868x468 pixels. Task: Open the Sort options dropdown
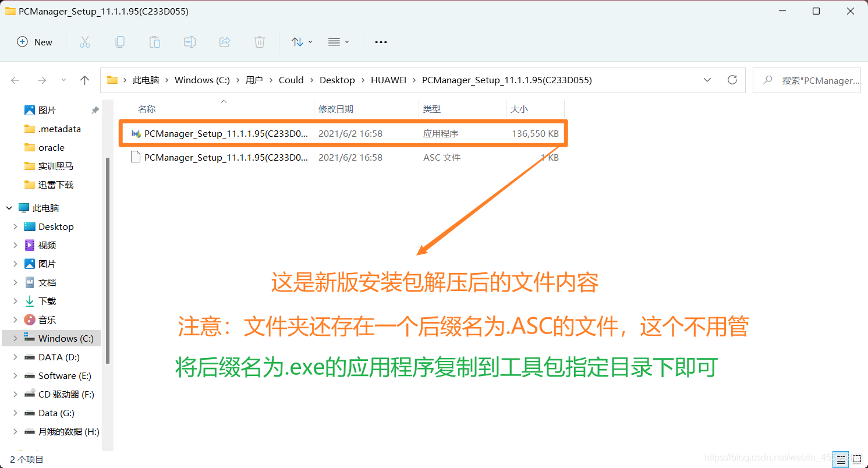click(x=302, y=42)
